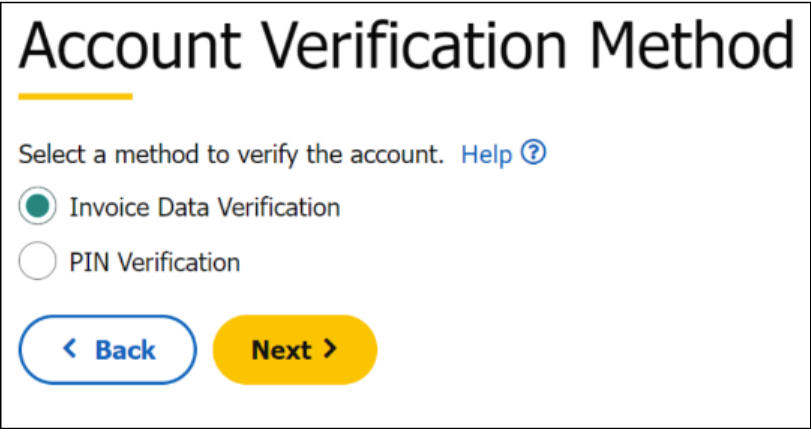The image size is (811, 429).
Task: Click the word Back in the button
Action: 125,350
